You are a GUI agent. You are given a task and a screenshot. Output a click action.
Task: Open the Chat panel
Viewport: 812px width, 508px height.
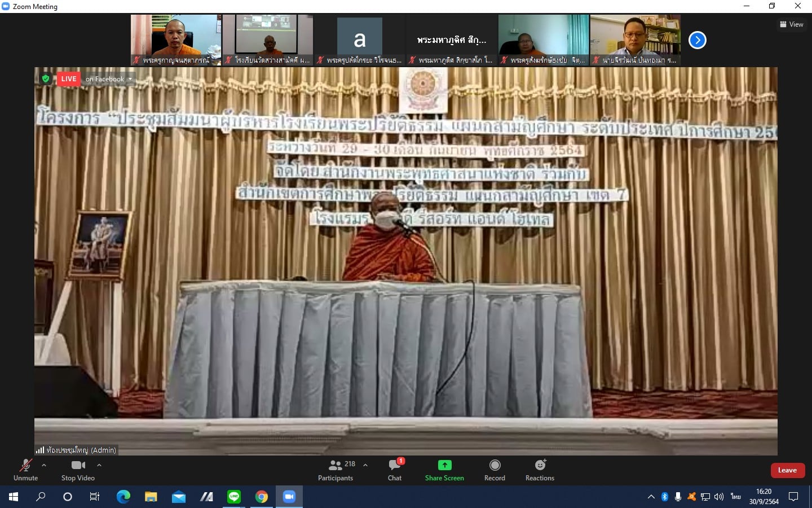pyautogui.click(x=395, y=470)
